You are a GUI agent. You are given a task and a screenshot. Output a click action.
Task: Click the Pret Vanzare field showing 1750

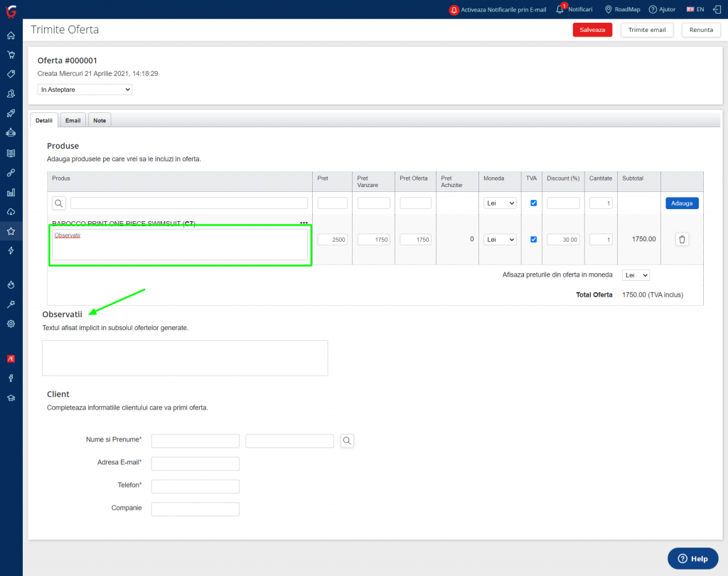(x=374, y=239)
